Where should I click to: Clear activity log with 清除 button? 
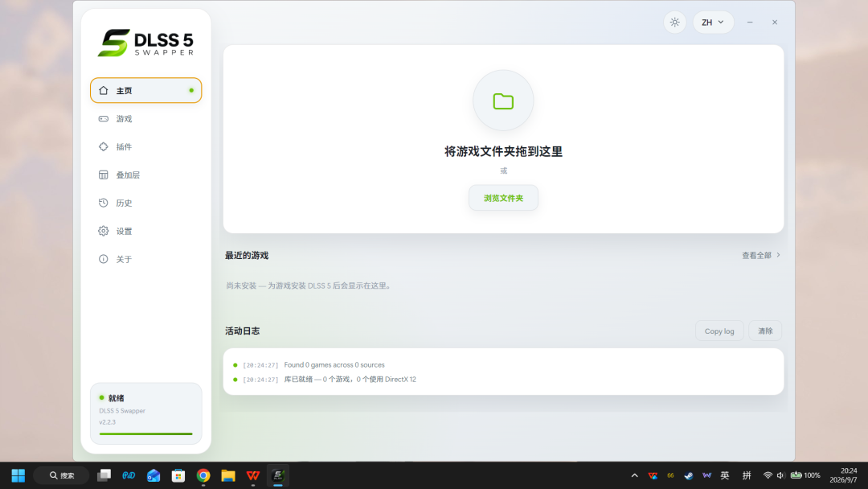pyautogui.click(x=765, y=331)
